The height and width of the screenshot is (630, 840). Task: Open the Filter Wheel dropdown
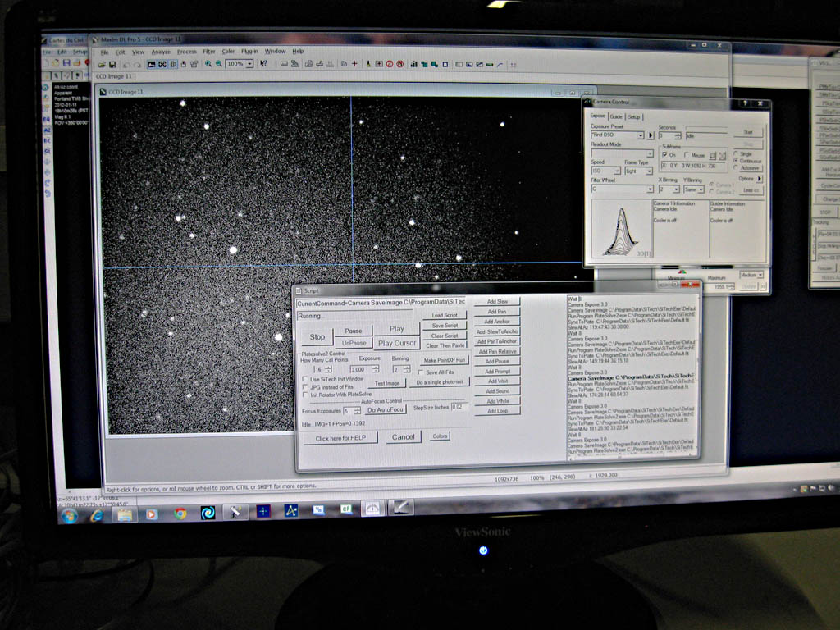point(650,189)
